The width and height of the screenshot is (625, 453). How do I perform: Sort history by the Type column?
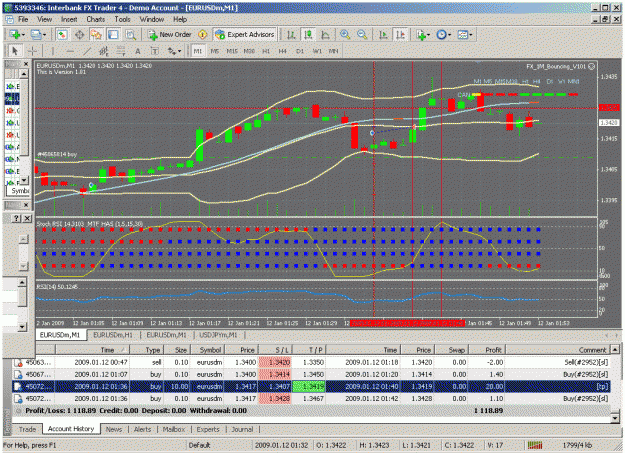click(146, 350)
